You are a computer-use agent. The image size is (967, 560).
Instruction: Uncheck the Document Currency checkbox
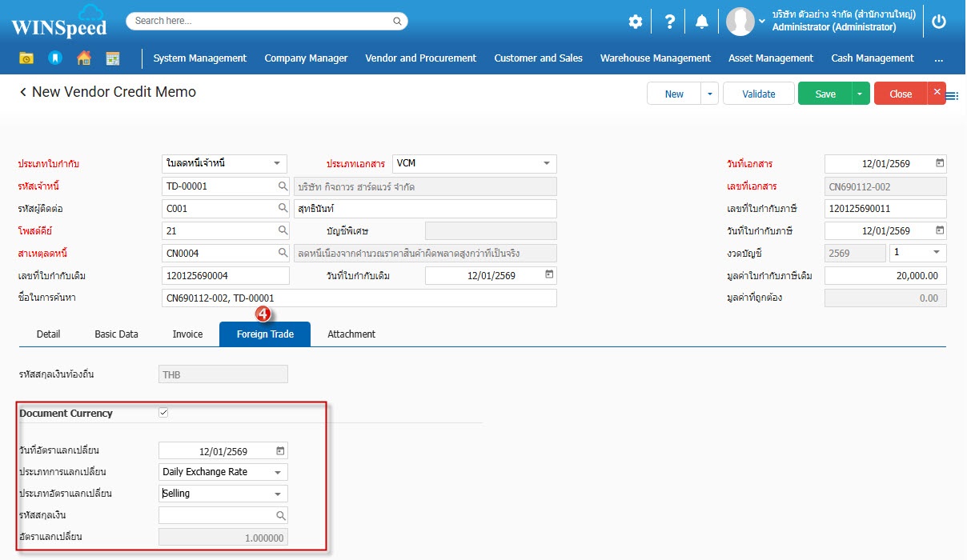point(164,413)
